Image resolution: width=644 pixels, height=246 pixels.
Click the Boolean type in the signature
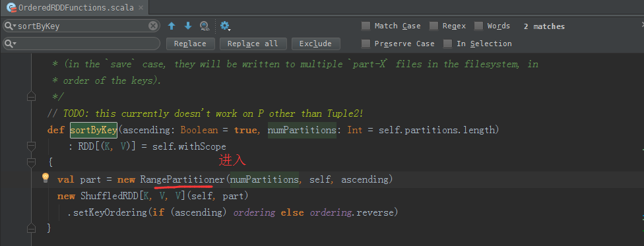coord(199,130)
